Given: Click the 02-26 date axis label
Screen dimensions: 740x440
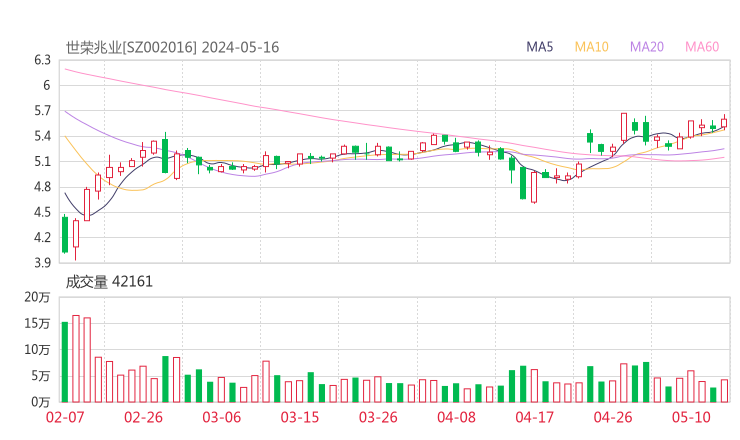Looking at the screenshot, I should pyautogui.click(x=143, y=417).
